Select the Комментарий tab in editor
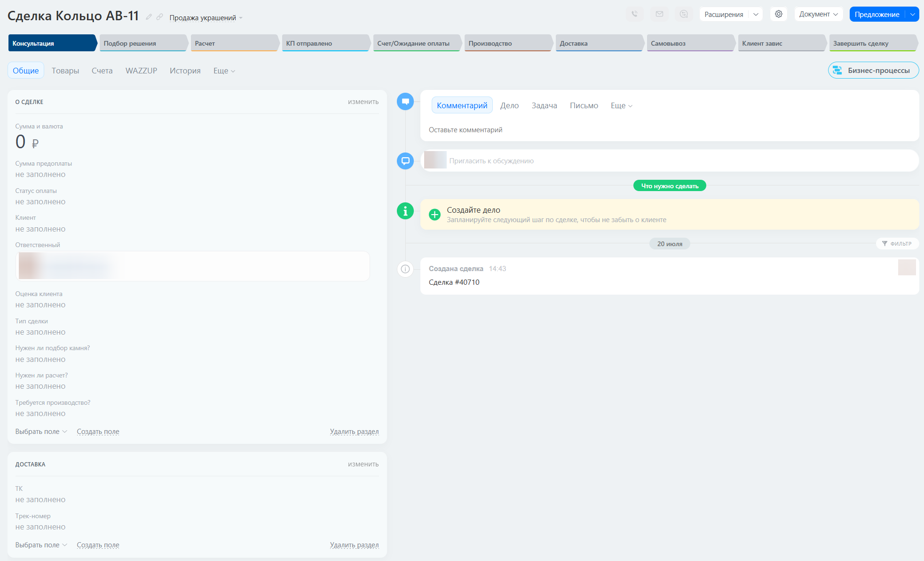The width and height of the screenshot is (924, 561). [462, 105]
